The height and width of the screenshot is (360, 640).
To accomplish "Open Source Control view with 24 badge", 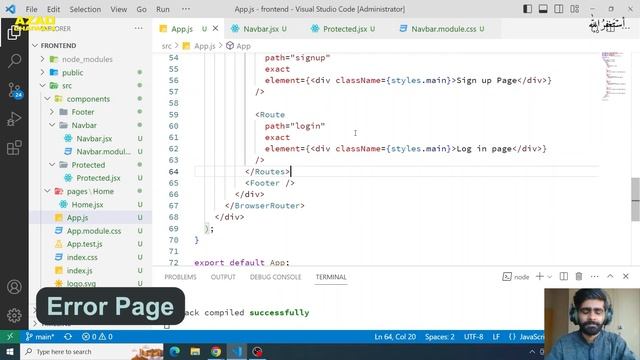I will click(14, 90).
